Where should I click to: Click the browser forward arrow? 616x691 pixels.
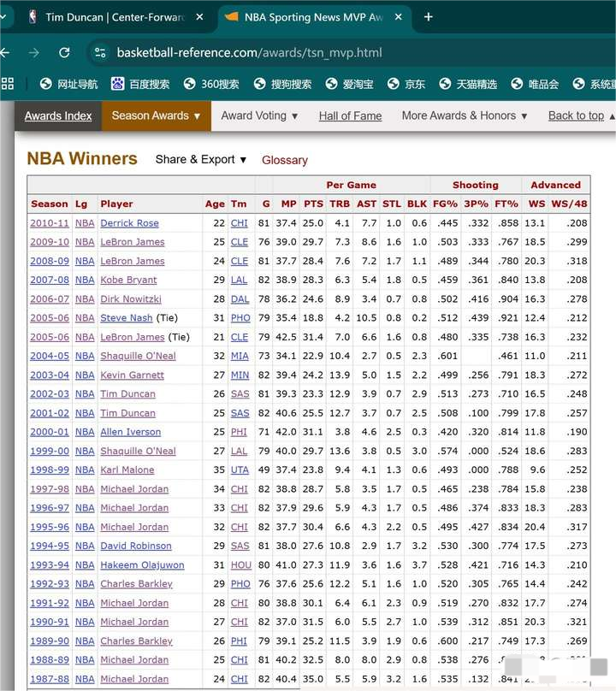34,53
